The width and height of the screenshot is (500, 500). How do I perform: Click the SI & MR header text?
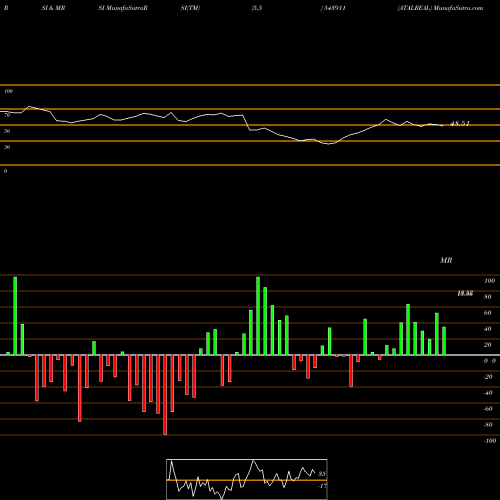tap(53, 8)
